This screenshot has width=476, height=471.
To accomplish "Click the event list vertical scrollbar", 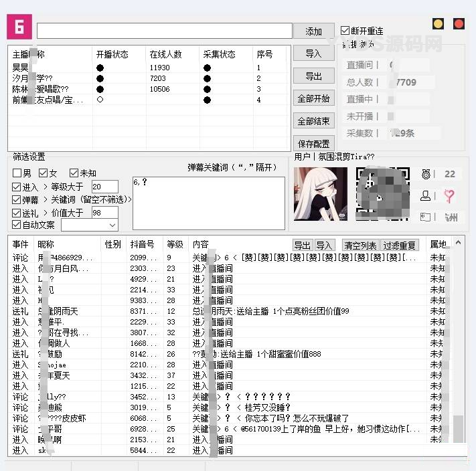I will (x=458, y=348).
